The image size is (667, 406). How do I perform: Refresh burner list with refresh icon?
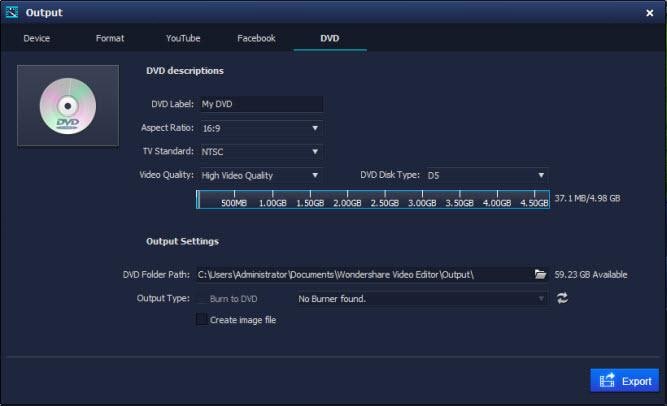tap(562, 298)
